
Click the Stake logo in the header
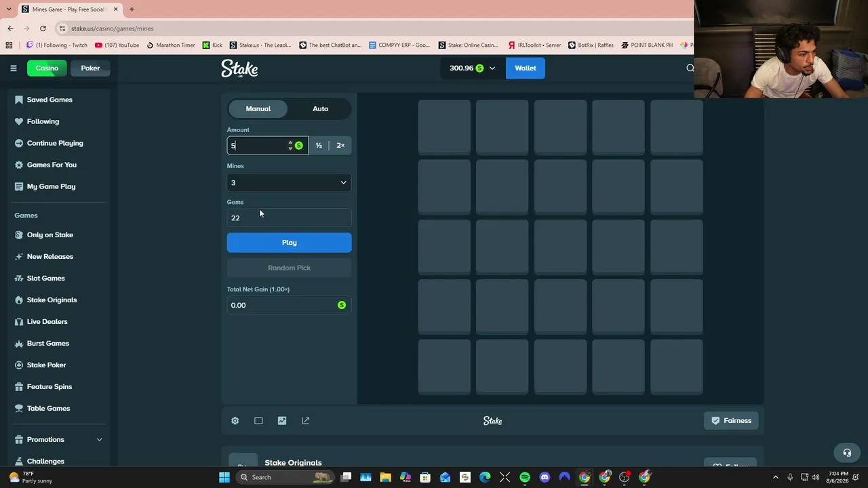pyautogui.click(x=239, y=68)
